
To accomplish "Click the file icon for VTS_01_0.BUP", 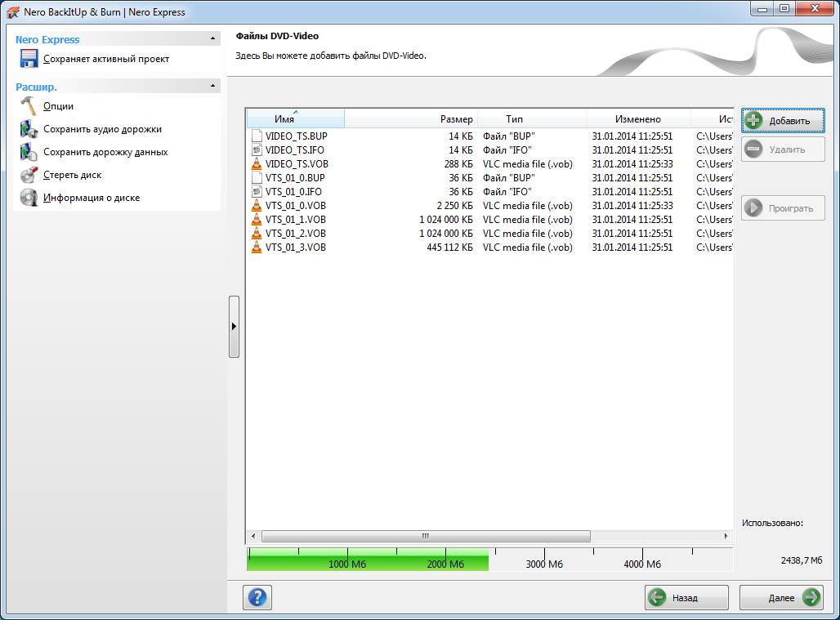I will 257,178.
